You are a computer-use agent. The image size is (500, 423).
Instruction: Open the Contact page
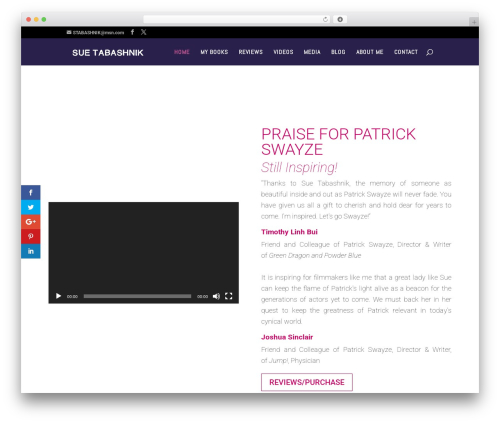tap(406, 52)
